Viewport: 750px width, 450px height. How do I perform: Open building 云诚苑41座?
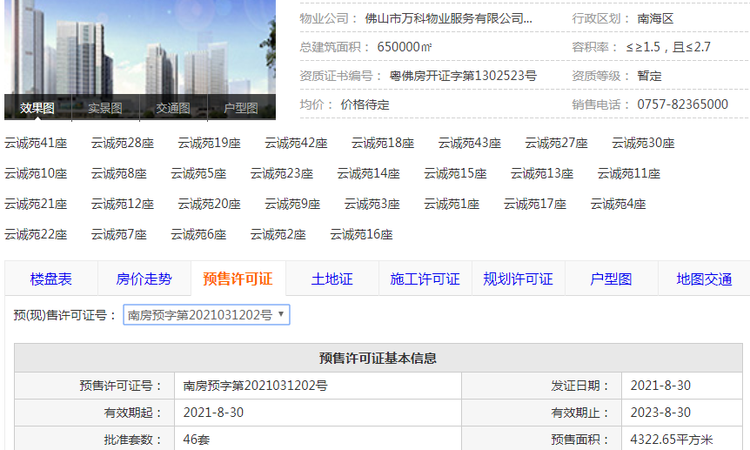click(36, 143)
